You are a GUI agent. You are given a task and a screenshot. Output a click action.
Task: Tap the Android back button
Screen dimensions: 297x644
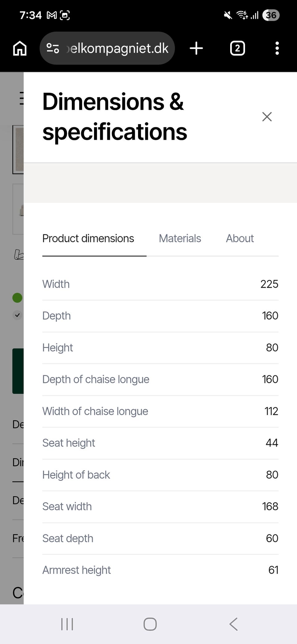pyautogui.click(x=234, y=624)
